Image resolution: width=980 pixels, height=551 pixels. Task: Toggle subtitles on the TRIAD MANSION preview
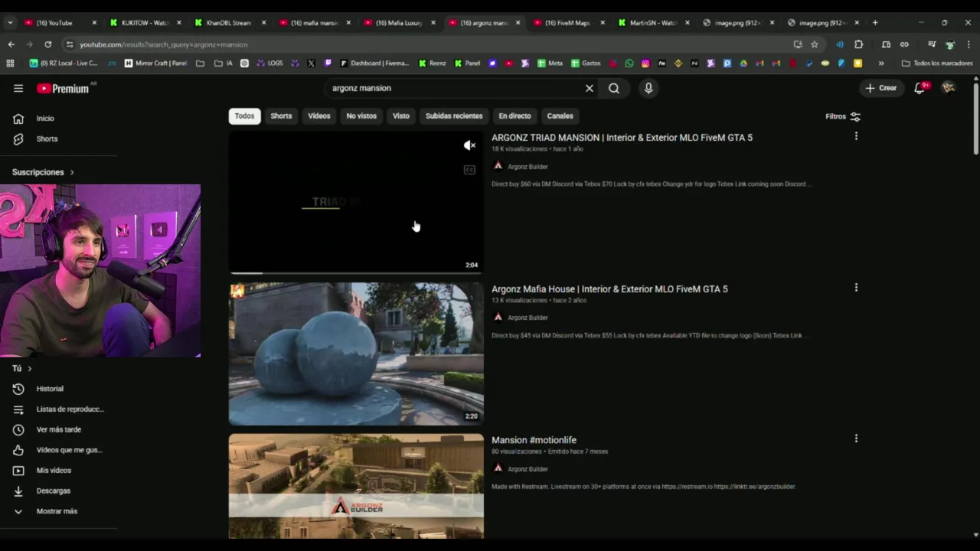tap(469, 170)
